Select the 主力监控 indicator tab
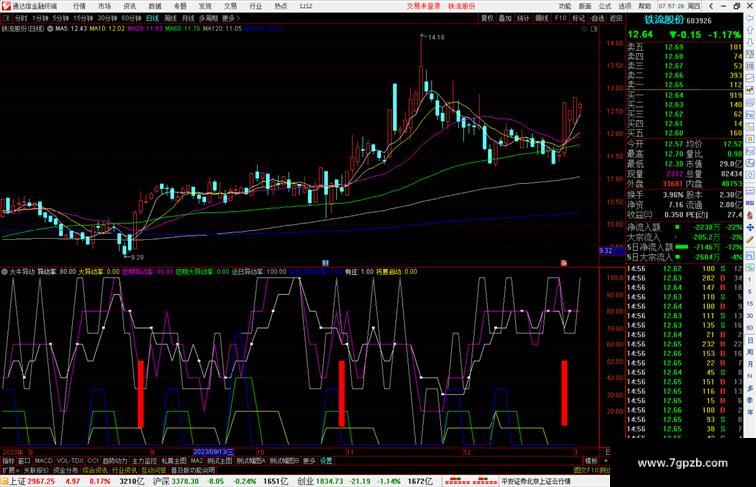The image size is (756, 487). tap(145, 461)
